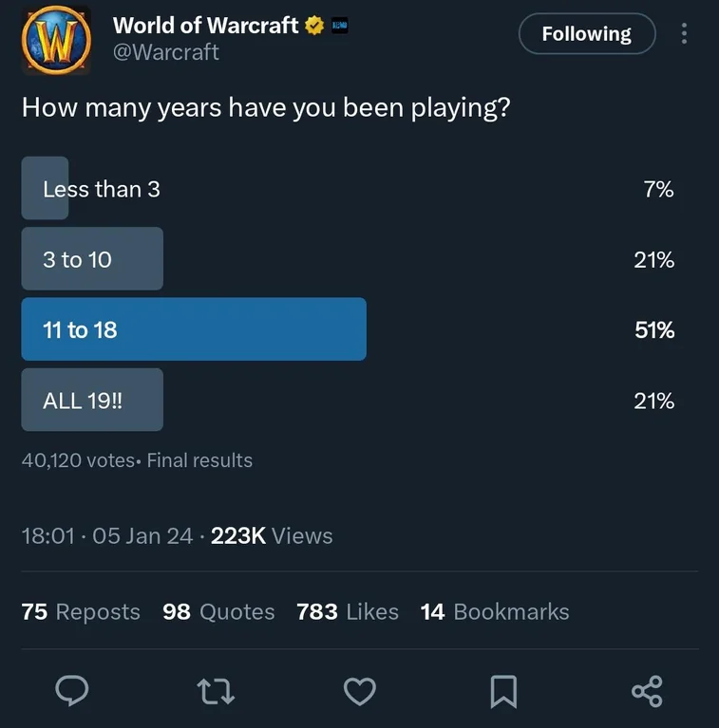Open the three-dot more options menu

pyautogui.click(x=684, y=33)
